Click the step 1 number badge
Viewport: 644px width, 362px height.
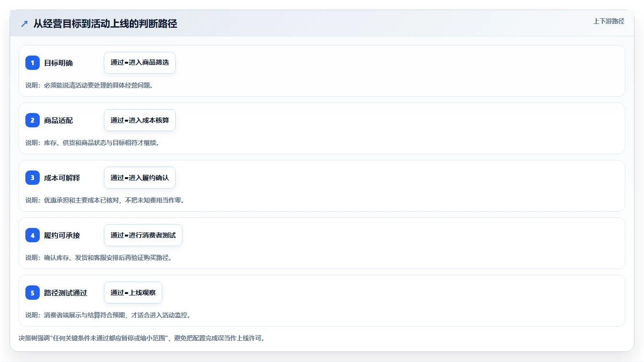tap(33, 63)
